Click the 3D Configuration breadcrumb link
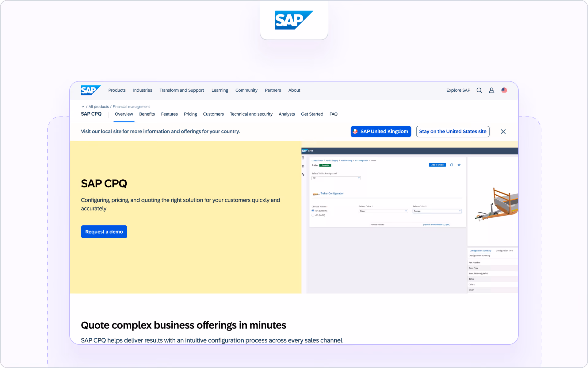The height and width of the screenshot is (368, 588). tap(361, 161)
